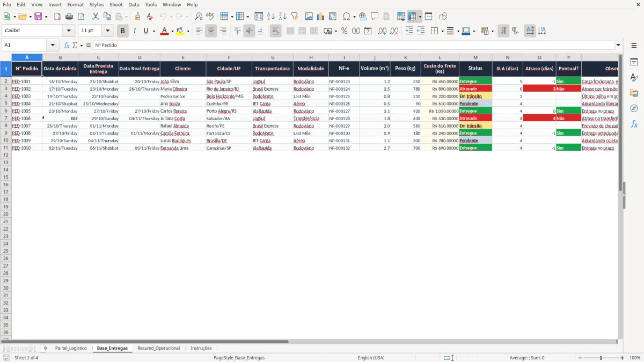Open the Function Wizard fx icon
This screenshot has width=644, height=362.
click(67, 46)
